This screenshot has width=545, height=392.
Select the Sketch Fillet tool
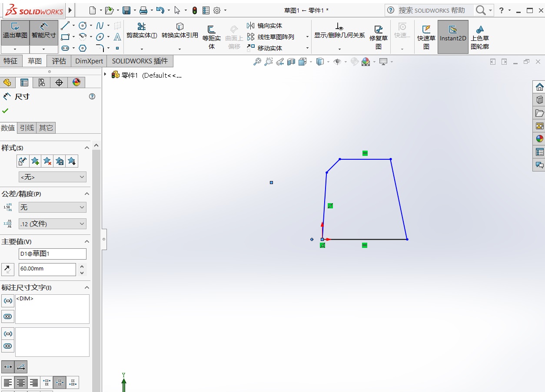coord(100,48)
